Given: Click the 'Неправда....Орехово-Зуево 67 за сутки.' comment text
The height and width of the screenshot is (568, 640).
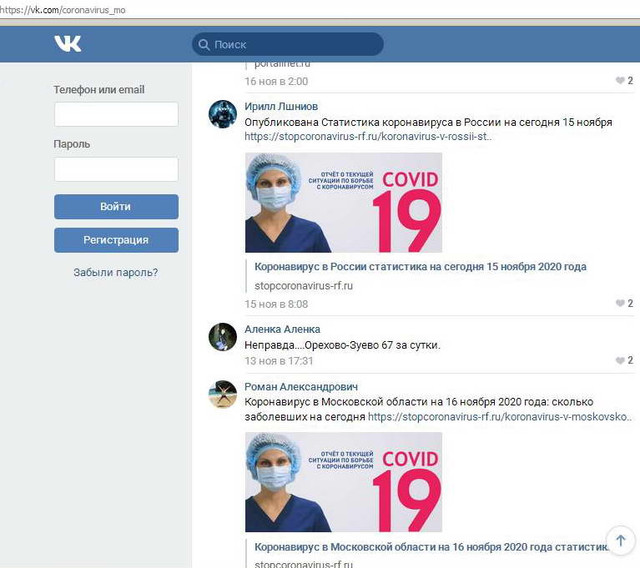Looking at the screenshot, I should [x=342, y=345].
